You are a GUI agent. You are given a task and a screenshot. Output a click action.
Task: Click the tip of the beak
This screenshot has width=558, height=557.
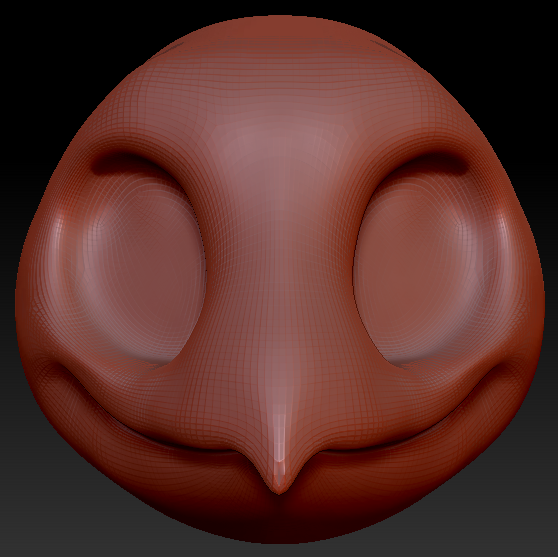(x=279, y=489)
